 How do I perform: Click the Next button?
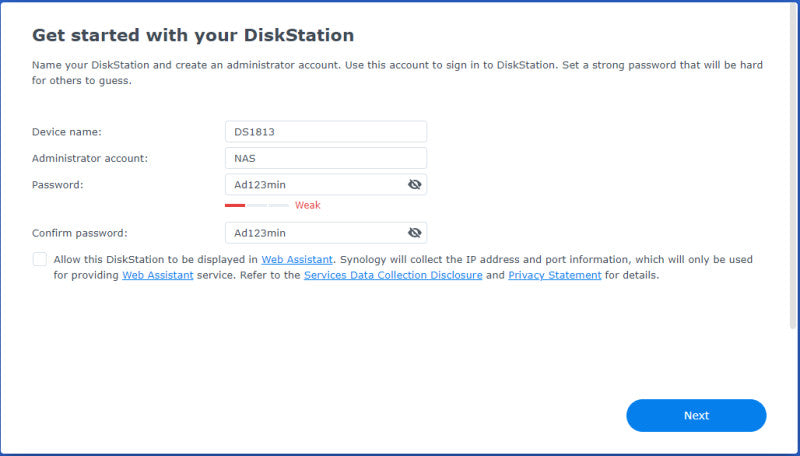(696, 416)
